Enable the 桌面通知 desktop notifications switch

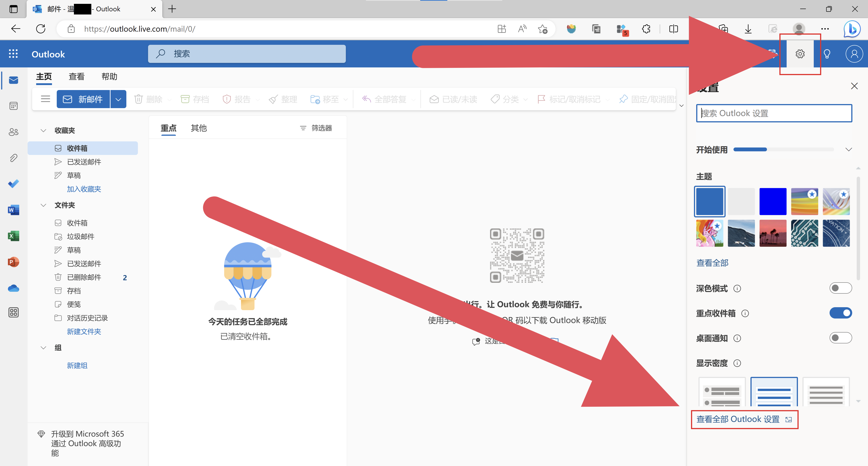click(840, 338)
